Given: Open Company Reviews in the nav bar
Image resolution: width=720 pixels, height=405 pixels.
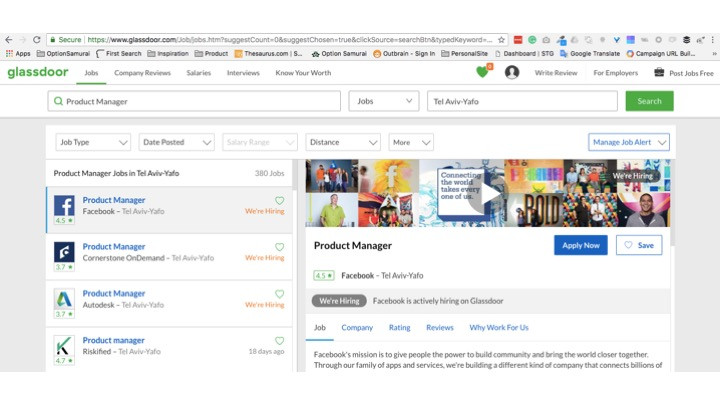Looking at the screenshot, I should click(142, 73).
